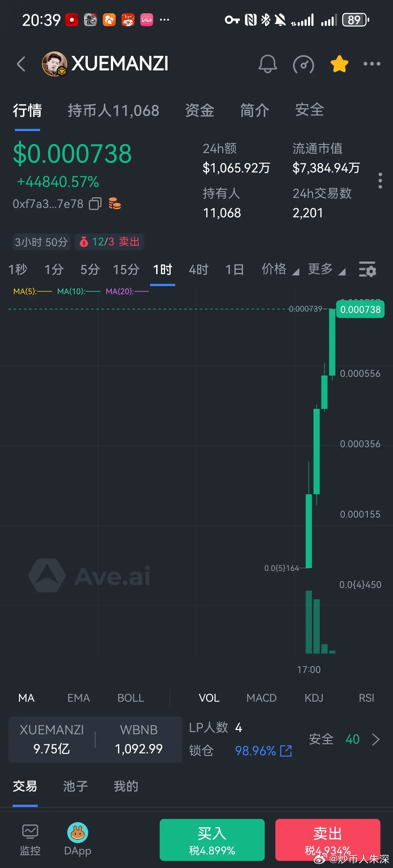The width and height of the screenshot is (393, 868).
Task: Toggle the BOLL indicator
Action: [x=131, y=697]
